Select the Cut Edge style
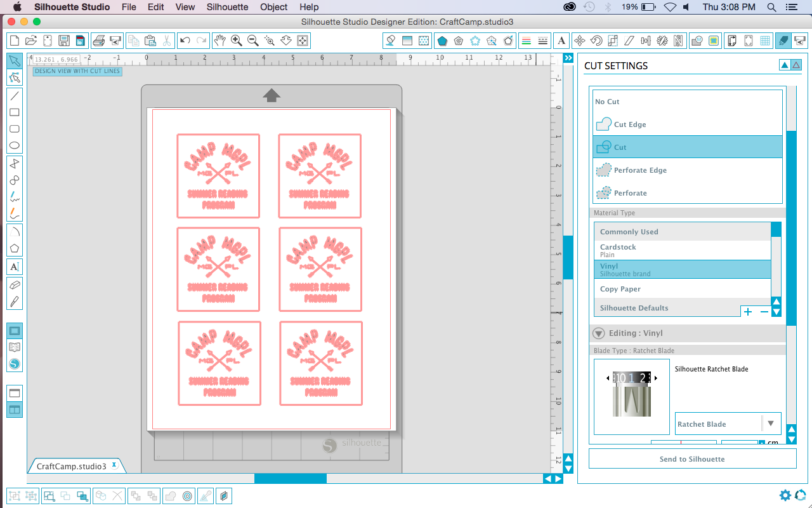812x508 pixels. click(x=688, y=124)
